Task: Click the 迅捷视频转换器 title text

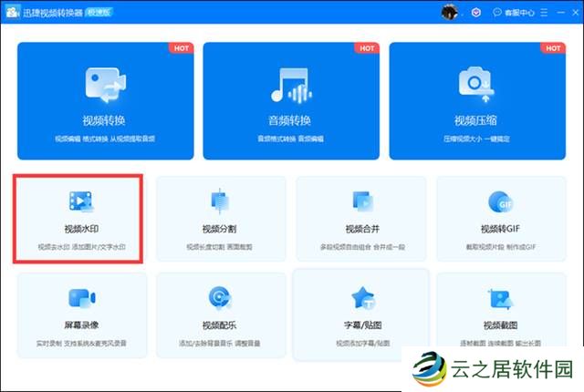Action: pos(52,12)
